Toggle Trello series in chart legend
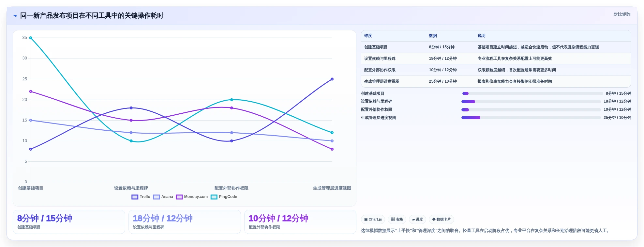 [x=141, y=197]
